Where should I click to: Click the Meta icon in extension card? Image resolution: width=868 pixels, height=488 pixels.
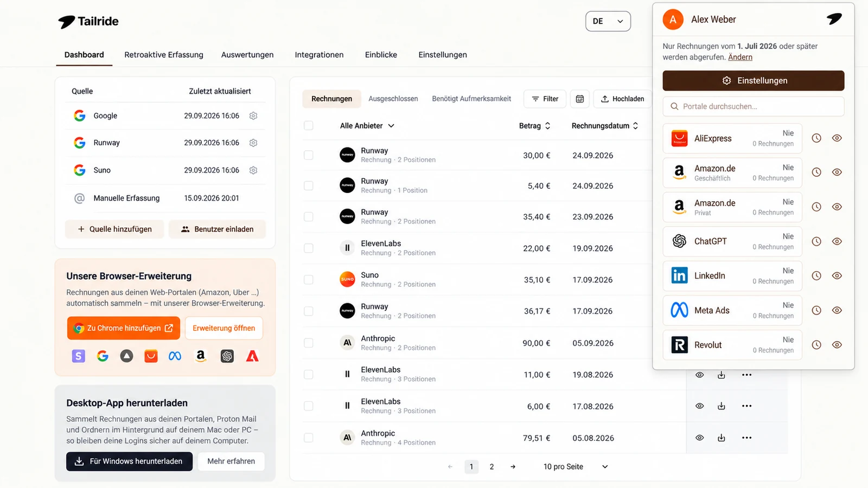175,356
